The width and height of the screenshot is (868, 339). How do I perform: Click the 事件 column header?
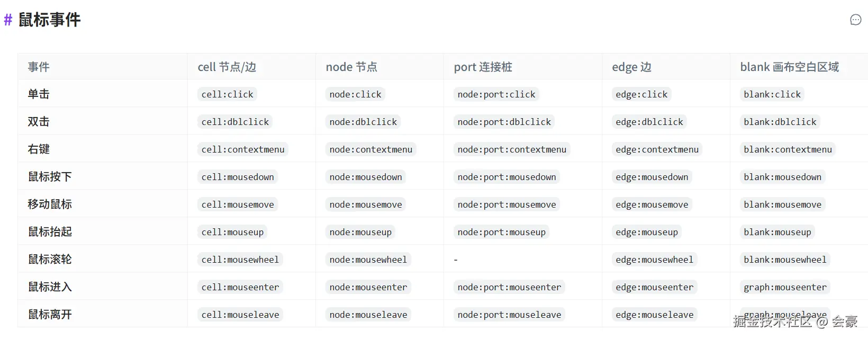point(39,67)
